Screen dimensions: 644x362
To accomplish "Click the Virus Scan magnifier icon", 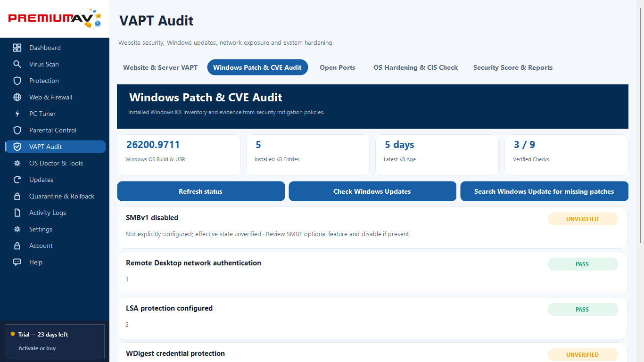I will click(x=17, y=64).
